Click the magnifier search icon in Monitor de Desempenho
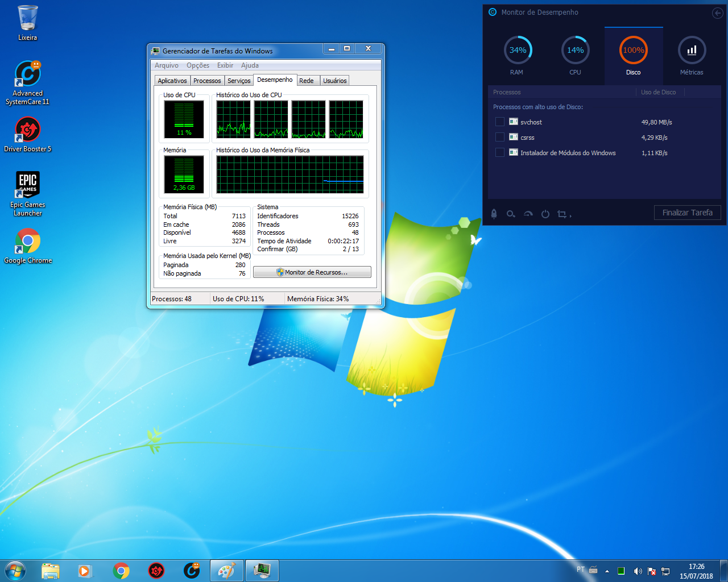728x582 pixels. [511, 214]
